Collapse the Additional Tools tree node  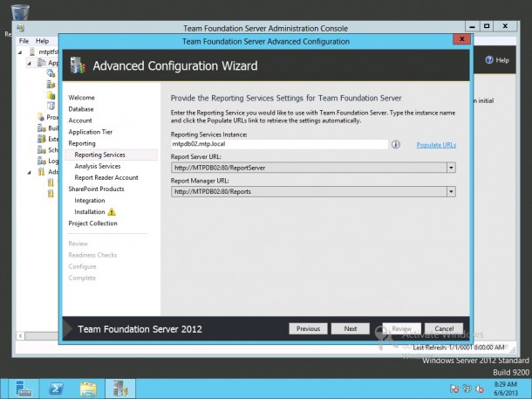(x=30, y=172)
